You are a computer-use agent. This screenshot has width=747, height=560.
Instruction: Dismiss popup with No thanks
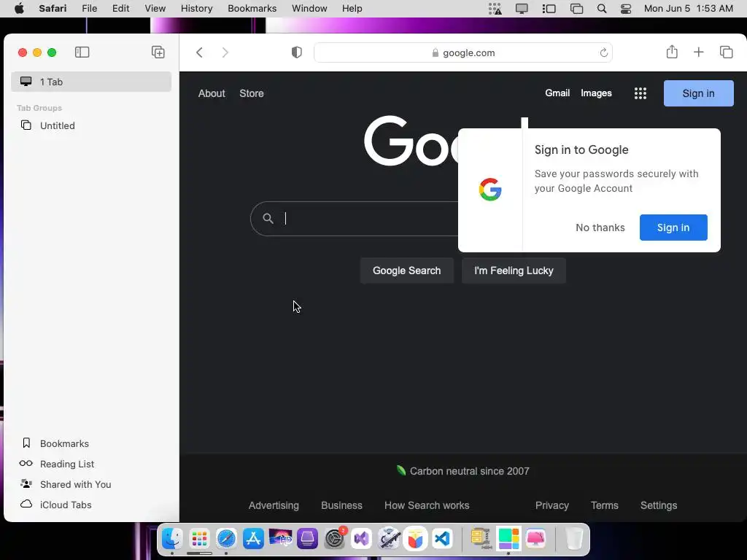pos(600,227)
